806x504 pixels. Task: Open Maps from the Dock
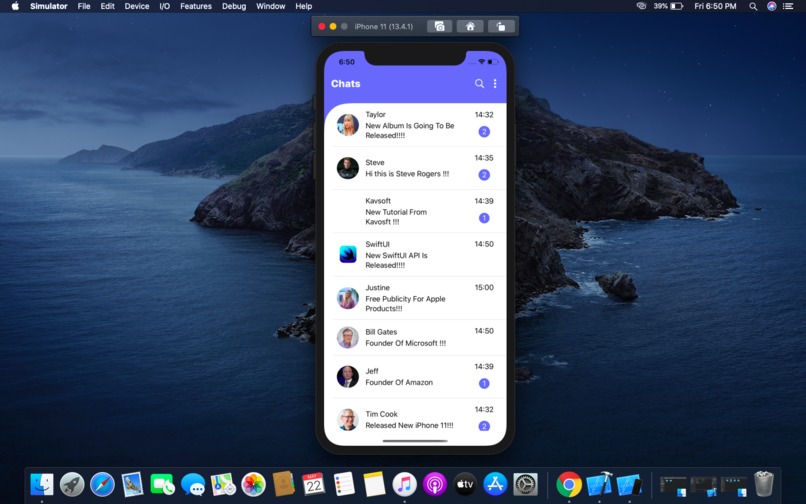coord(223,484)
